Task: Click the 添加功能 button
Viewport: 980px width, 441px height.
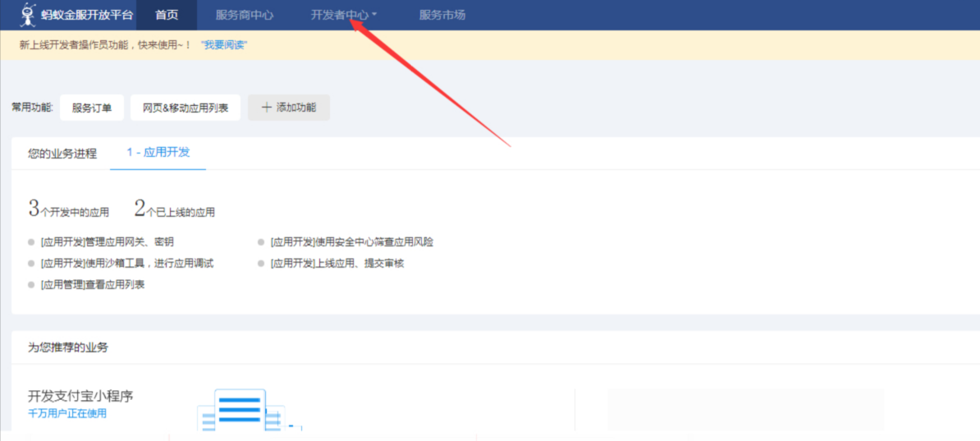Action: click(x=289, y=108)
